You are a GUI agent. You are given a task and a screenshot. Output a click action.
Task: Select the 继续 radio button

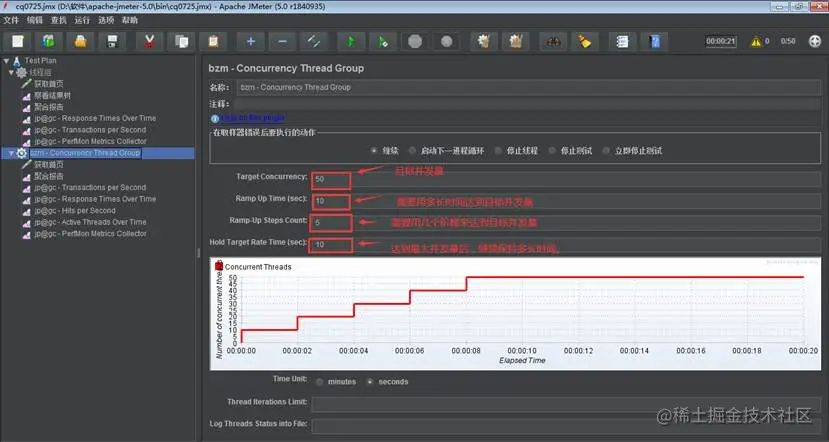click(x=374, y=151)
